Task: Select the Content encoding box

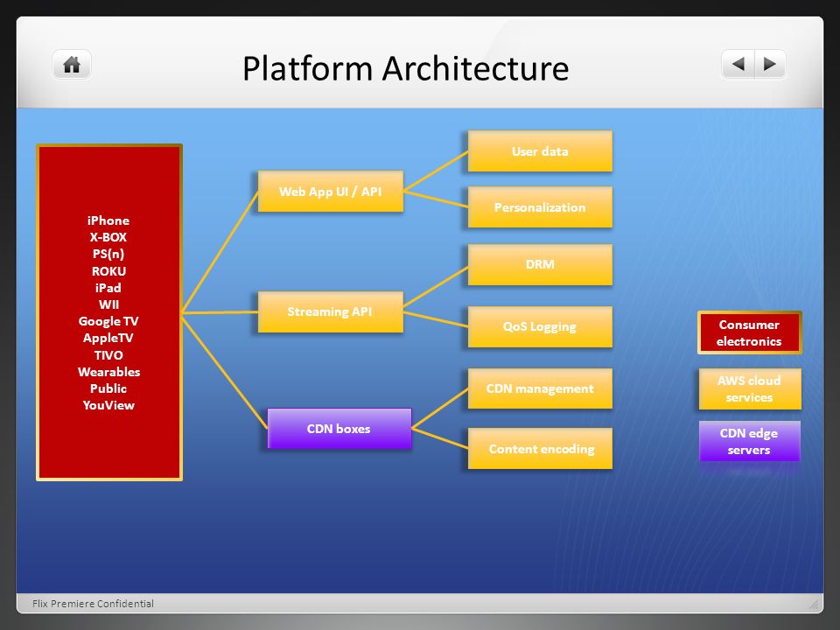Action: pyautogui.click(x=540, y=448)
